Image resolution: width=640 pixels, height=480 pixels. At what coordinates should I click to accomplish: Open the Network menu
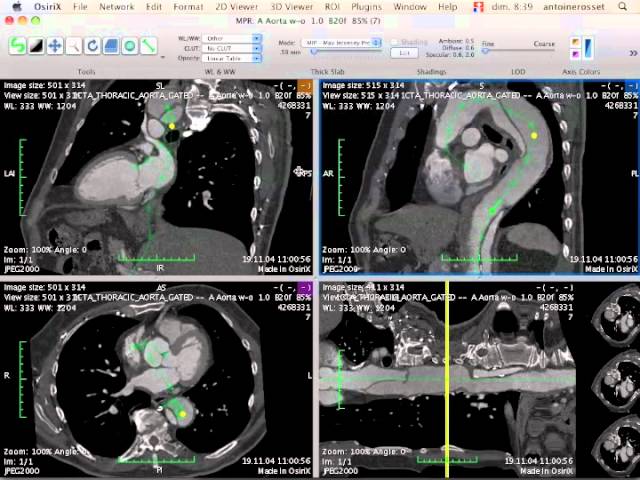point(117,7)
